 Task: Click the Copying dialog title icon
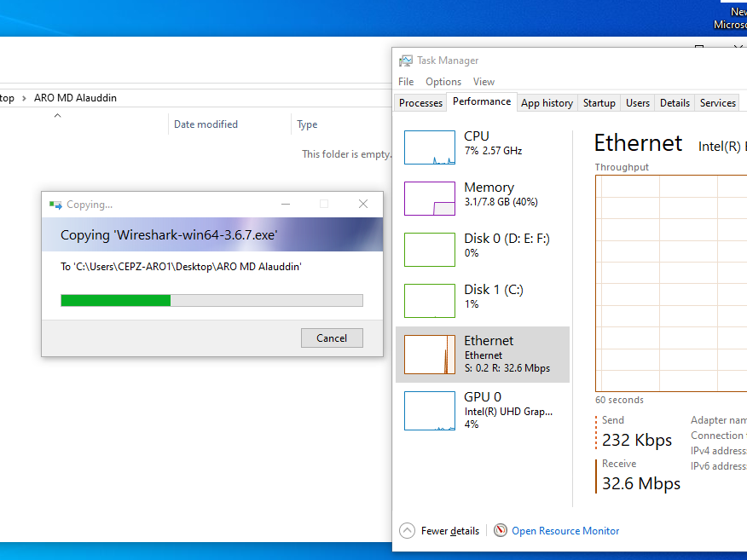[55, 205]
